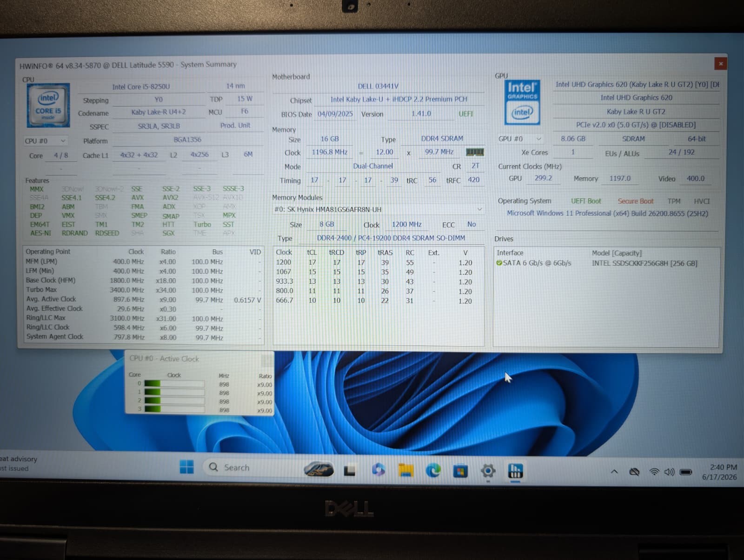Click the OneDrive cloud tray icon

tap(634, 472)
